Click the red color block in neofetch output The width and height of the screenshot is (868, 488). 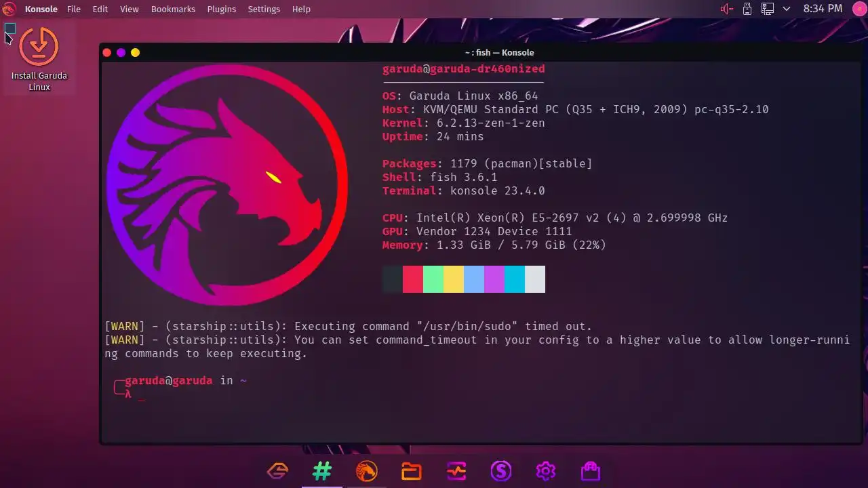tap(413, 279)
